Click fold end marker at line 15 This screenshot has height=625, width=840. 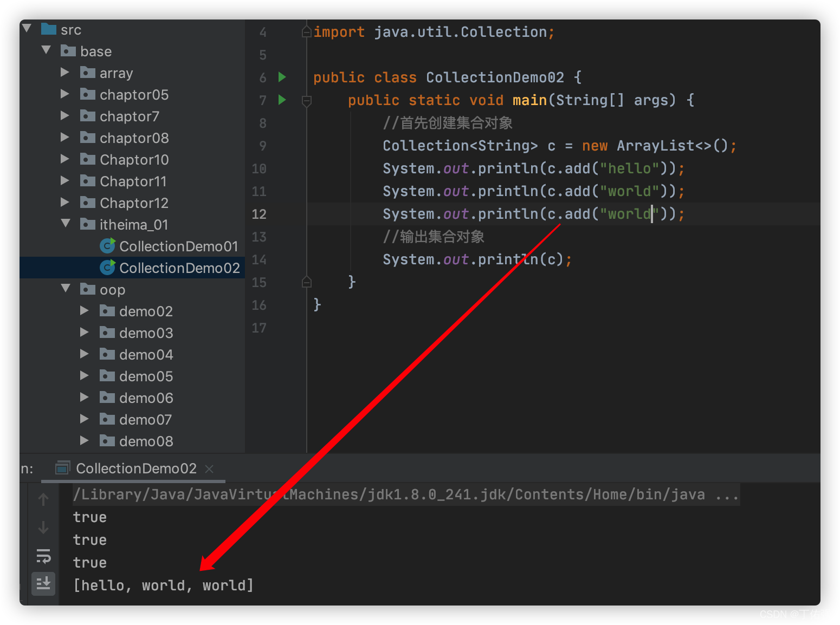coord(307,282)
